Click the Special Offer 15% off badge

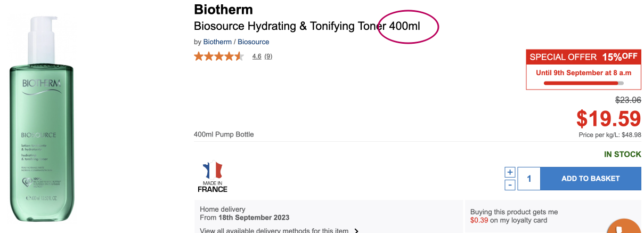click(x=583, y=57)
